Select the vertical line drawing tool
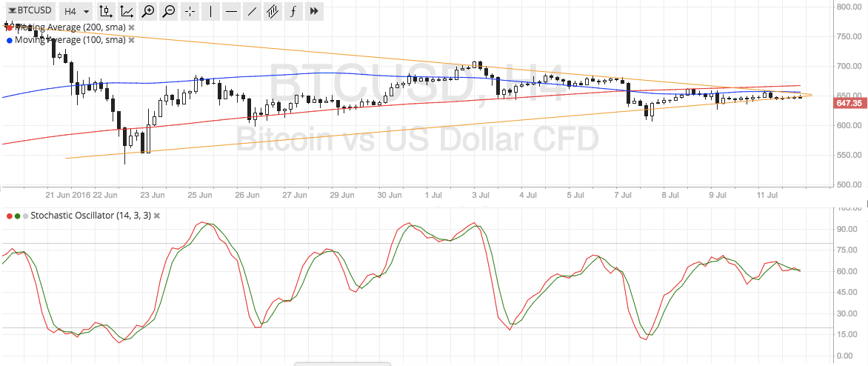 (x=211, y=10)
